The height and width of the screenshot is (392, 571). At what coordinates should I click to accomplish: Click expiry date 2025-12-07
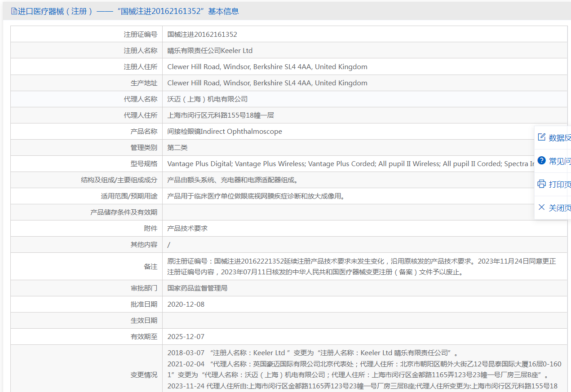(x=186, y=336)
